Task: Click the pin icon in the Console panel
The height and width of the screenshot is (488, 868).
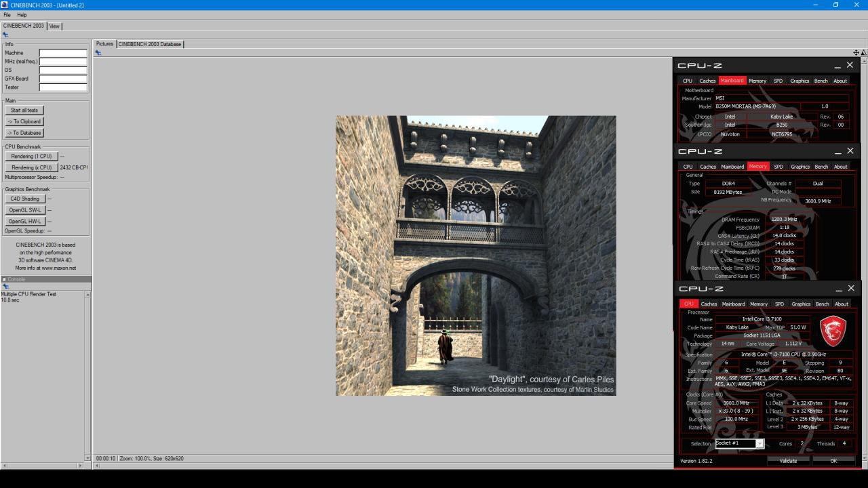Action: (5, 287)
